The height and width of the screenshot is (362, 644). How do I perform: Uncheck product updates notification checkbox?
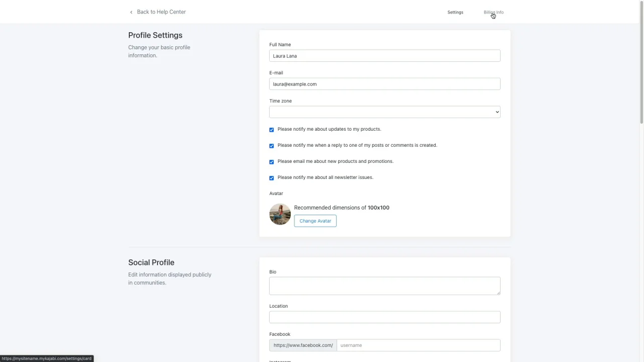272,130
